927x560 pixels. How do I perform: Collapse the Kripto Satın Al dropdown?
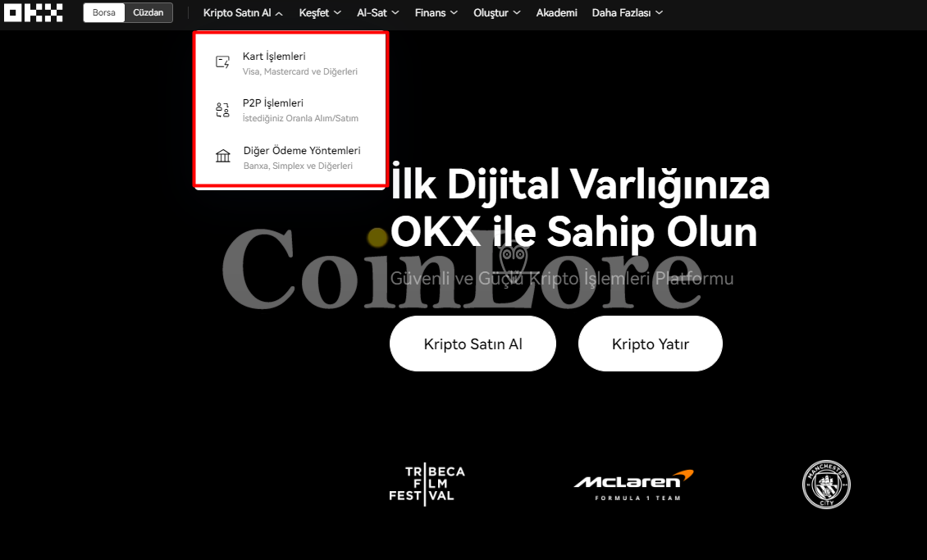coord(243,12)
